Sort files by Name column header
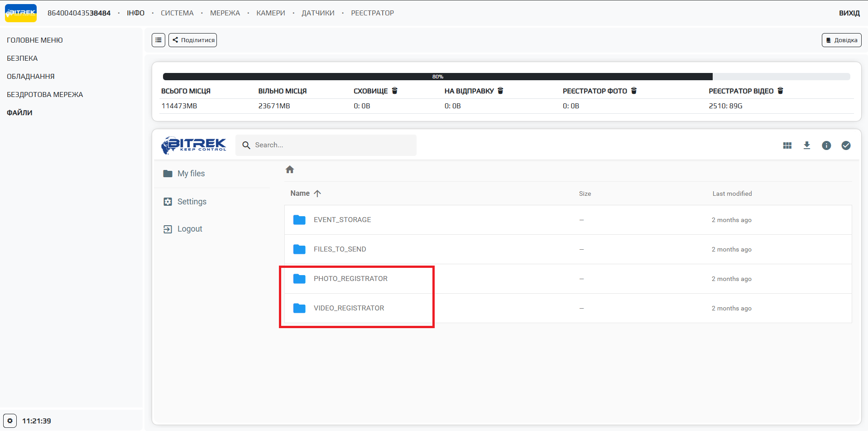Screen dimensions: 868x431 [300, 194]
